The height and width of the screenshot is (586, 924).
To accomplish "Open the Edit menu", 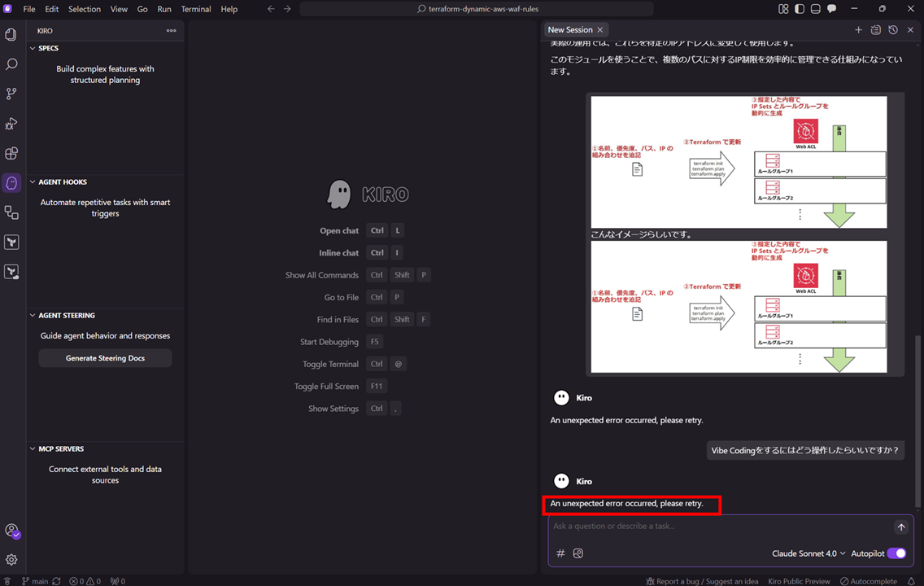I will tap(52, 9).
